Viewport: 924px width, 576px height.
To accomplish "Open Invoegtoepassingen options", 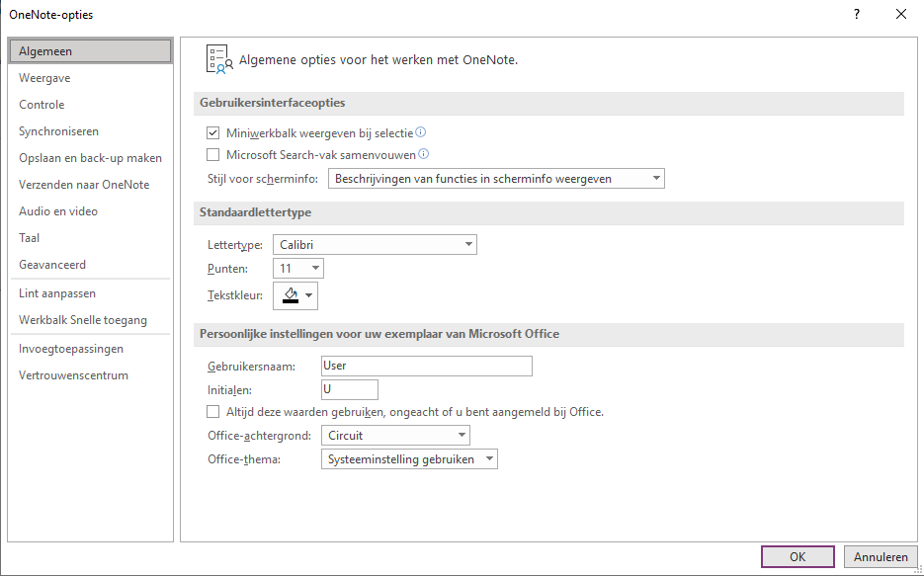I will tap(90, 349).
